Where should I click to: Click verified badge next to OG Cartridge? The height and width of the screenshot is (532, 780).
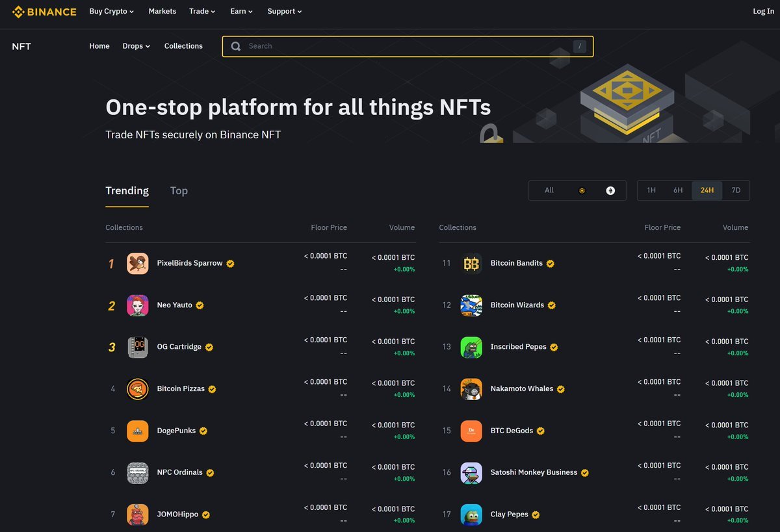209,348
